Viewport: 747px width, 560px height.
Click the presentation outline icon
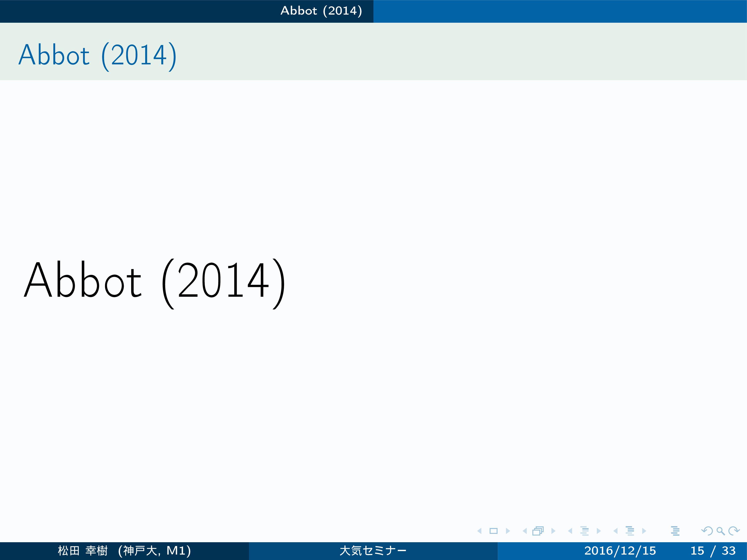coord(675,531)
